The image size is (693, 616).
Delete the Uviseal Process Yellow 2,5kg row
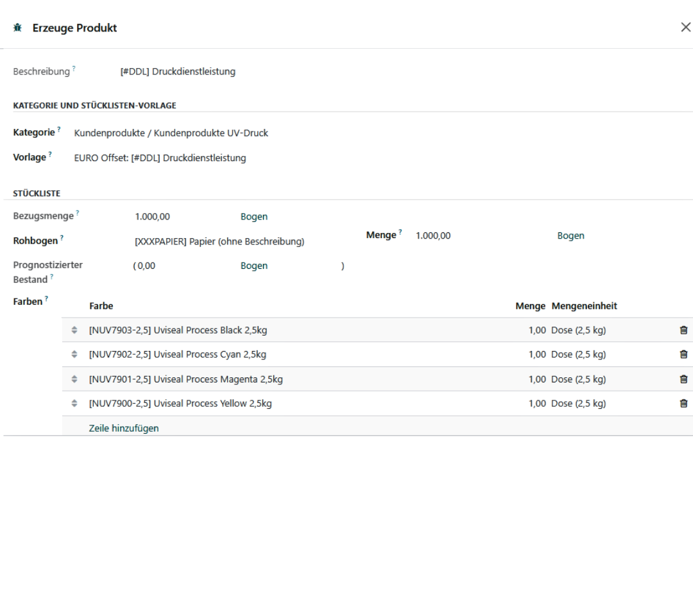[x=683, y=403]
